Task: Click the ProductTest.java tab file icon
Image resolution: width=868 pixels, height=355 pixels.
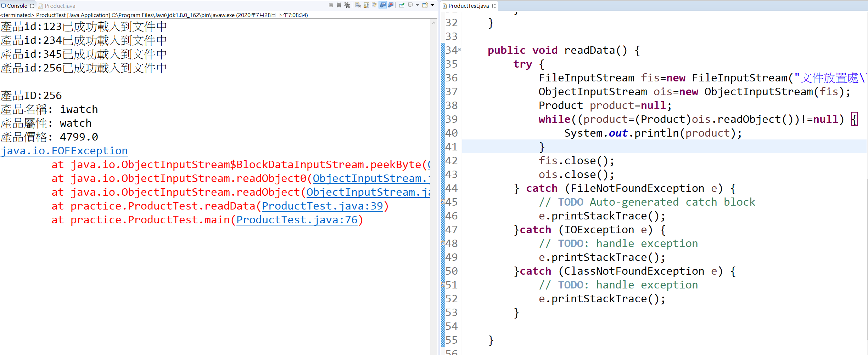Action: tap(444, 6)
